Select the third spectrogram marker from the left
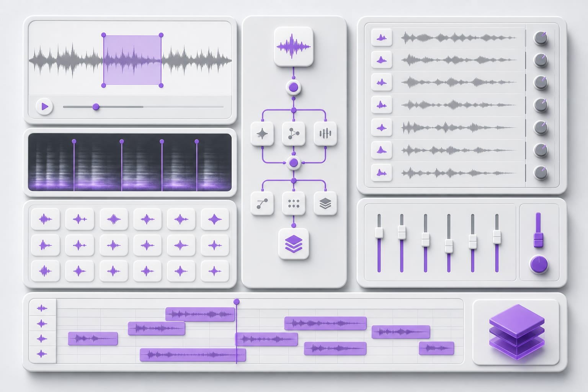588x392 pixels. [162, 141]
